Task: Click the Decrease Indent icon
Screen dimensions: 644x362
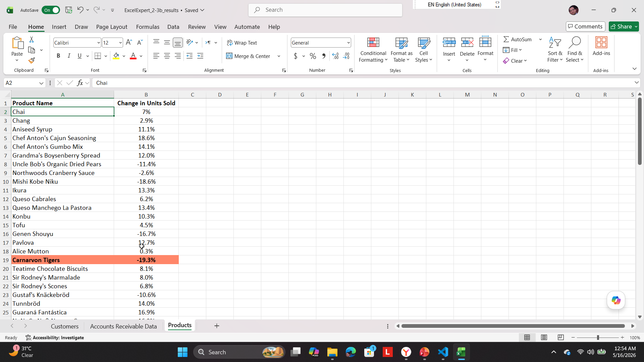Action: (190, 56)
